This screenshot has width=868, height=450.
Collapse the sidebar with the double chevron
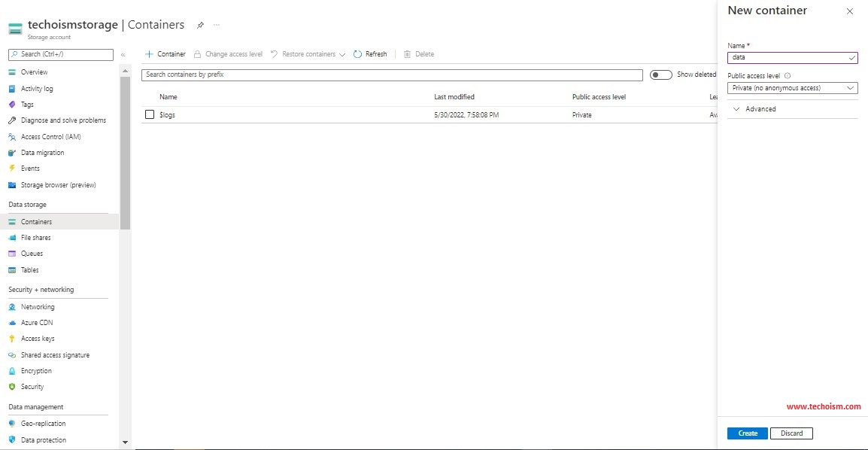(123, 55)
